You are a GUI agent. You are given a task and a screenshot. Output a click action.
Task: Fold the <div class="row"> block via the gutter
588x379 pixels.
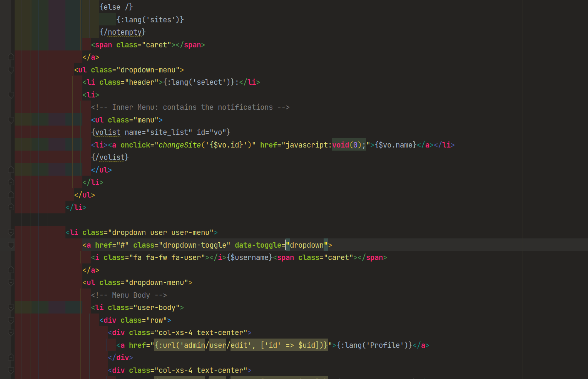click(11, 320)
